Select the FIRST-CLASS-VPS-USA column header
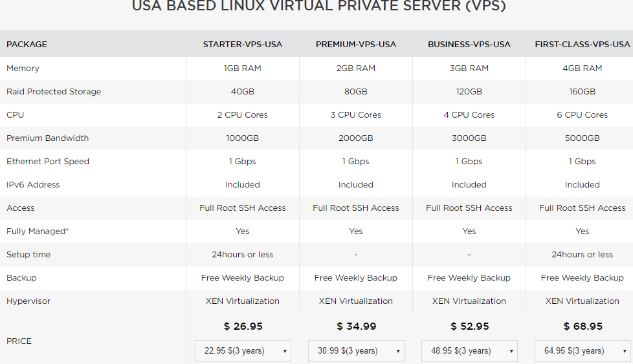 coord(582,45)
